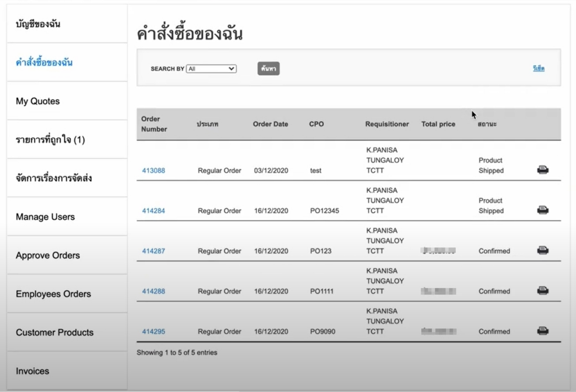The width and height of the screenshot is (576, 392).
Task: Print order 414284 using printer icon
Action: tap(542, 210)
